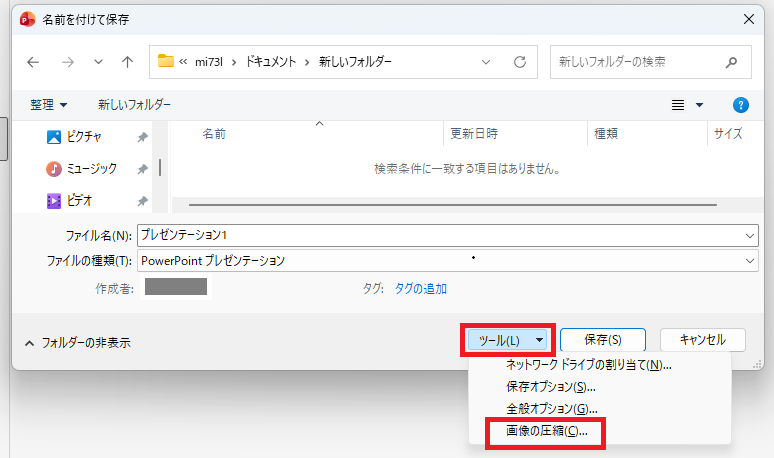Viewport: 774px width, 458px height.
Task: Refresh the current folder view
Action: (520, 62)
